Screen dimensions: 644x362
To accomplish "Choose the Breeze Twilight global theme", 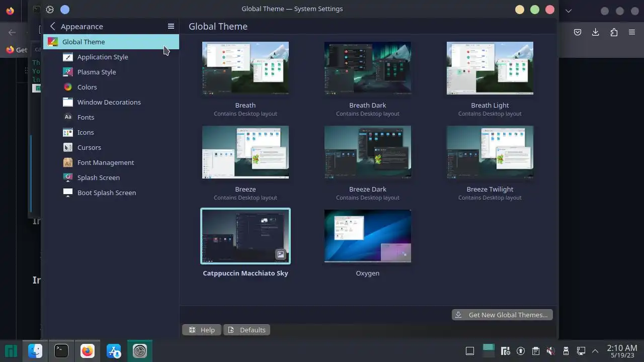I will click(490, 152).
